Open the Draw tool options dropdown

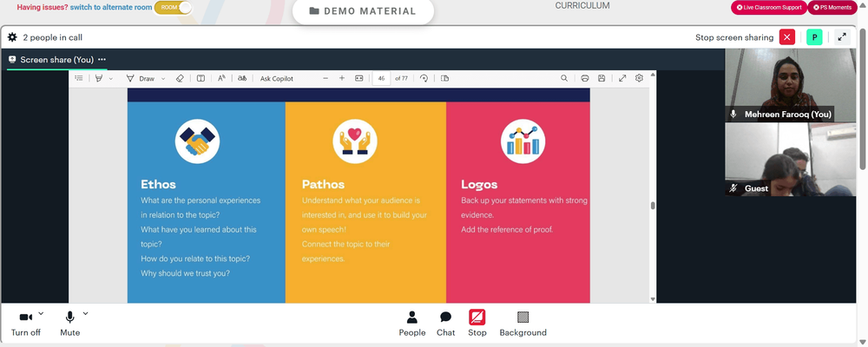pyautogui.click(x=163, y=79)
